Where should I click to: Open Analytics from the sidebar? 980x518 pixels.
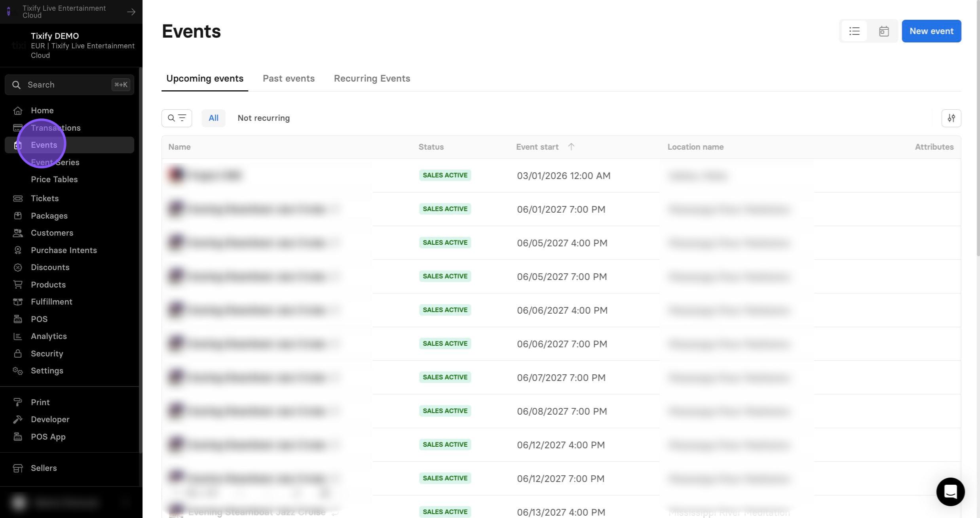click(x=49, y=336)
